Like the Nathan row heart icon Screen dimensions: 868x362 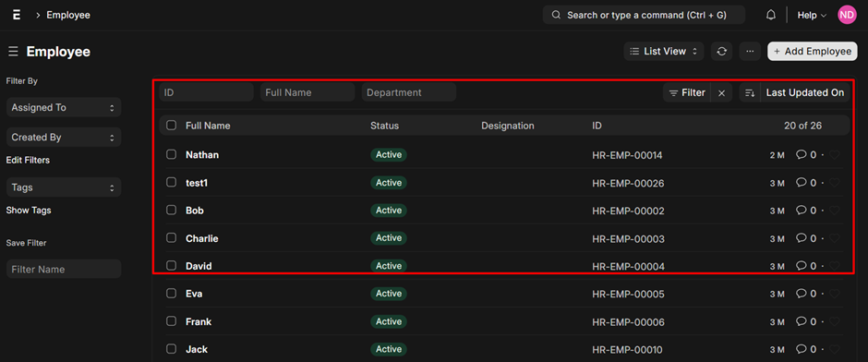(x=834, y=155)
